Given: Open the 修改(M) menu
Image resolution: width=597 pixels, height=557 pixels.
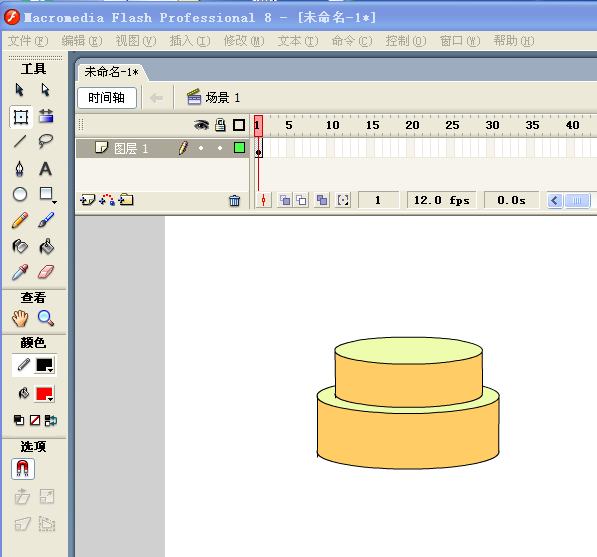Looking at the screenshot, I should click(244, 40).
